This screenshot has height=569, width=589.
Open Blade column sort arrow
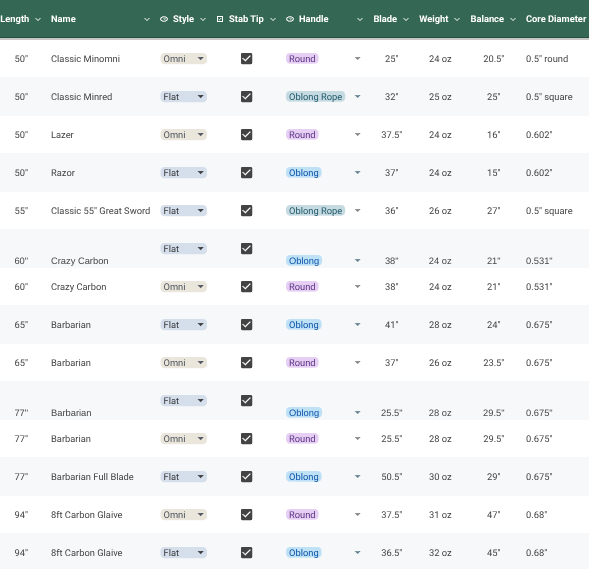coord(406,20)
